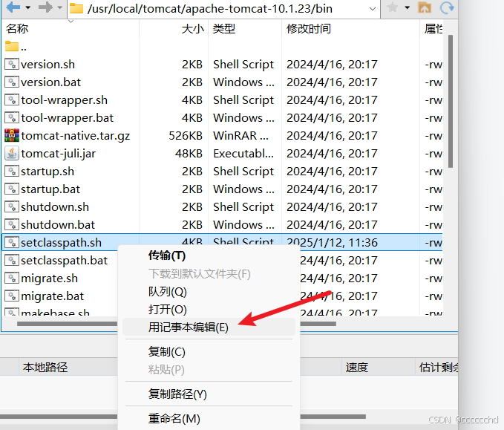Click the startup.sh file name

click(x=48, y=172)
